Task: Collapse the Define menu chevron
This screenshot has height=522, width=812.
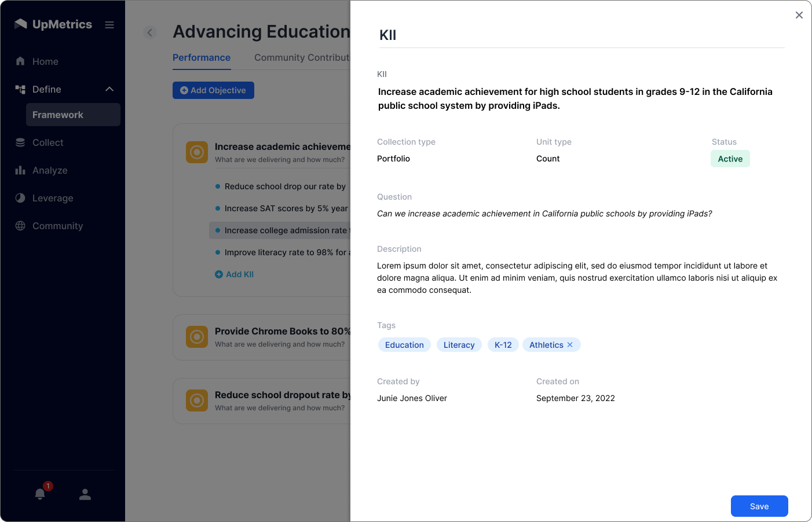Action: (x=109, y=89)
